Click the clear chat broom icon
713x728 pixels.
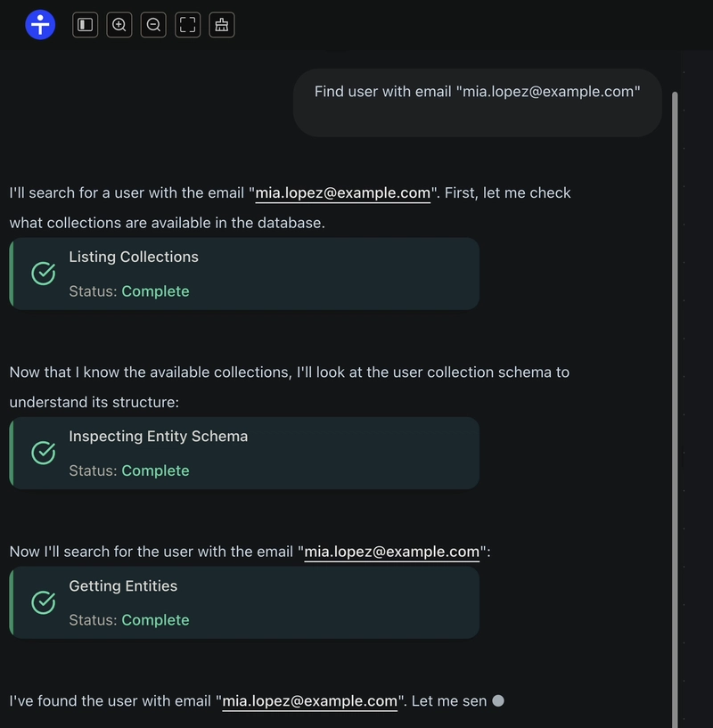[222, 25]
